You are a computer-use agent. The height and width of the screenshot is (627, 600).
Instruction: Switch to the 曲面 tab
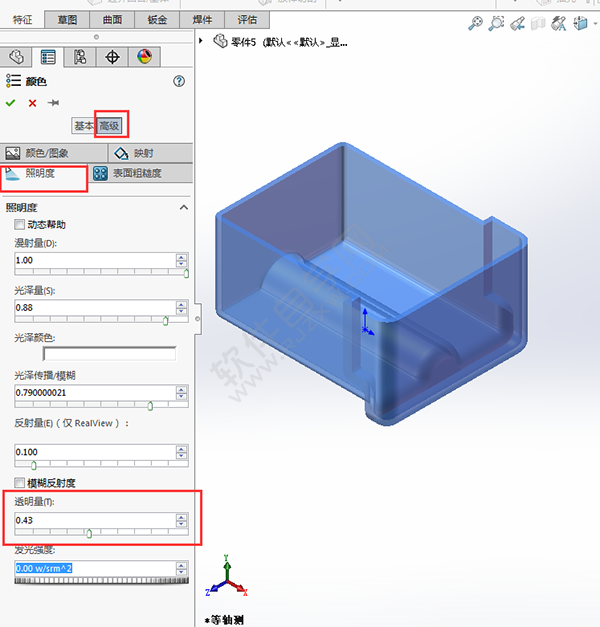coord(112,20)
